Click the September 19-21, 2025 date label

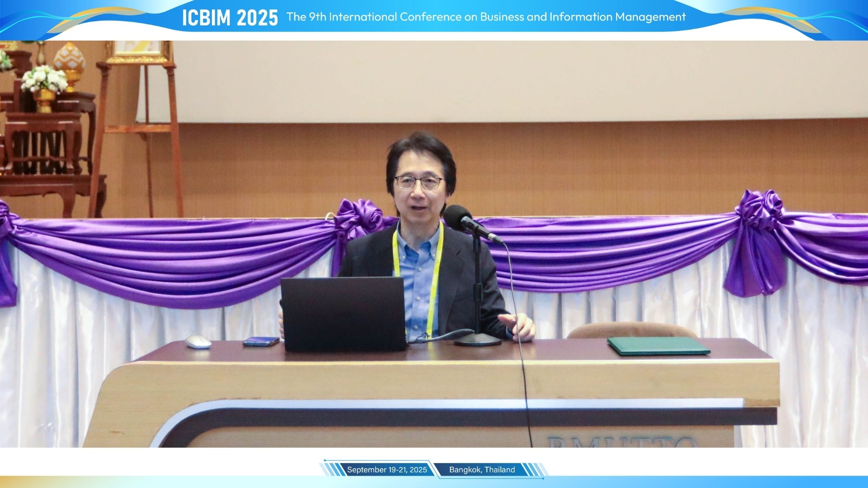point(387,469)
